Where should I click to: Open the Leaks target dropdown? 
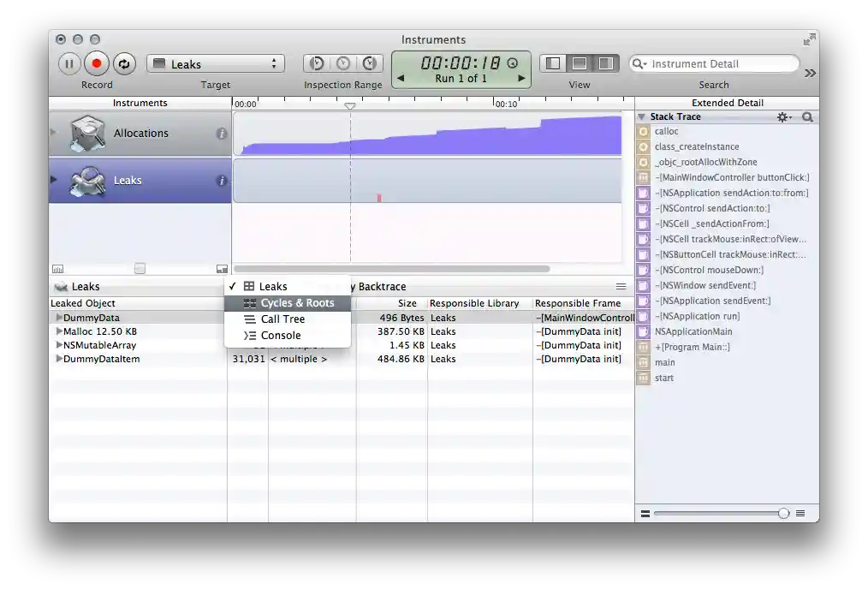coord(216,64)
